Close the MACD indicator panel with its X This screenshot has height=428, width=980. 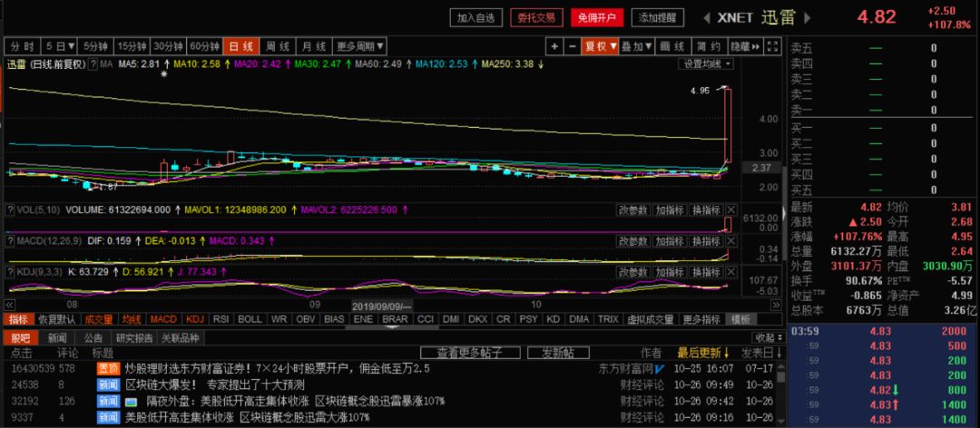click(x=731, y=241)
